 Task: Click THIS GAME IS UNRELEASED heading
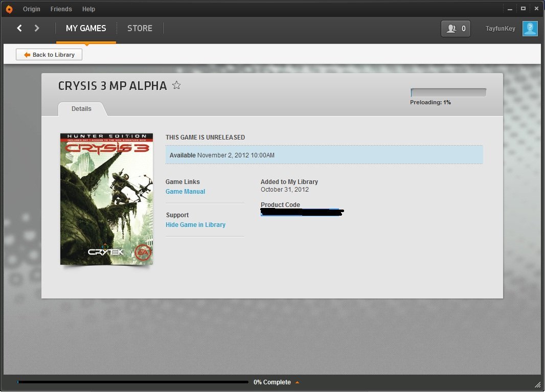point(205,137)
